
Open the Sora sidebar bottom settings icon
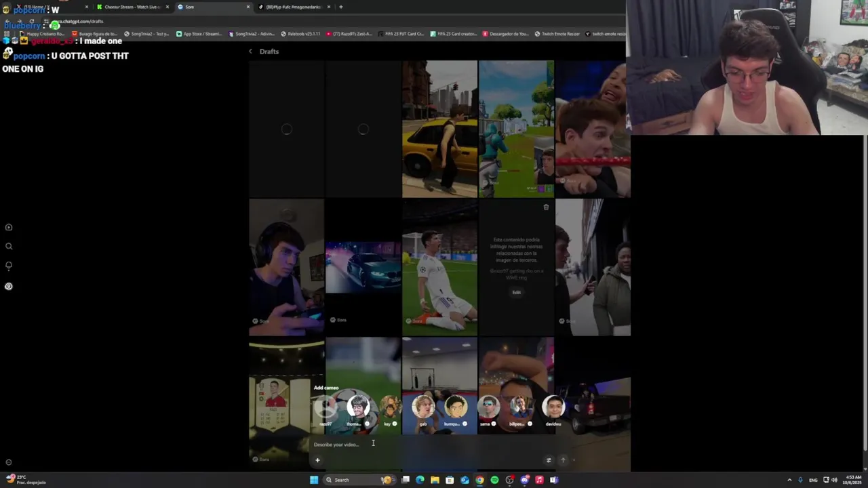tap(9, 462)
